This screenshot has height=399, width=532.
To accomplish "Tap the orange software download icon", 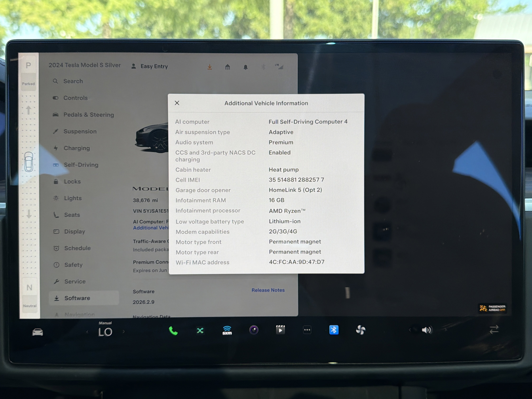I will 210,67.
